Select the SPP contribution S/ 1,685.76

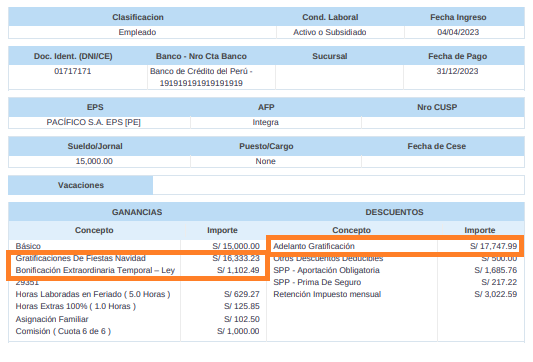[x=496, y=270]
